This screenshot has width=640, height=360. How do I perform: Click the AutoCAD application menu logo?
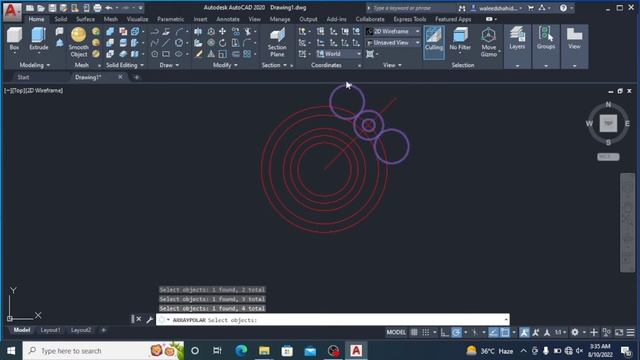[x=12, y=11]
